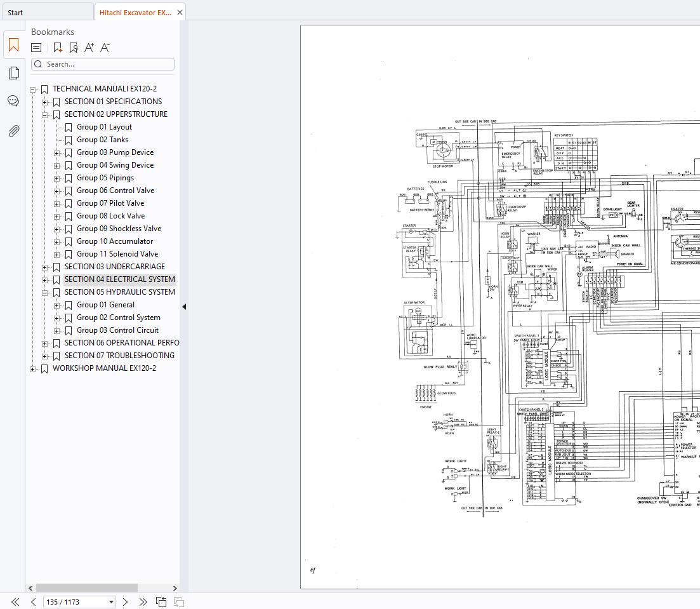Viewport: 700px width, 609px height.
Task: Go to next page arrow
Action: (125, 602)
